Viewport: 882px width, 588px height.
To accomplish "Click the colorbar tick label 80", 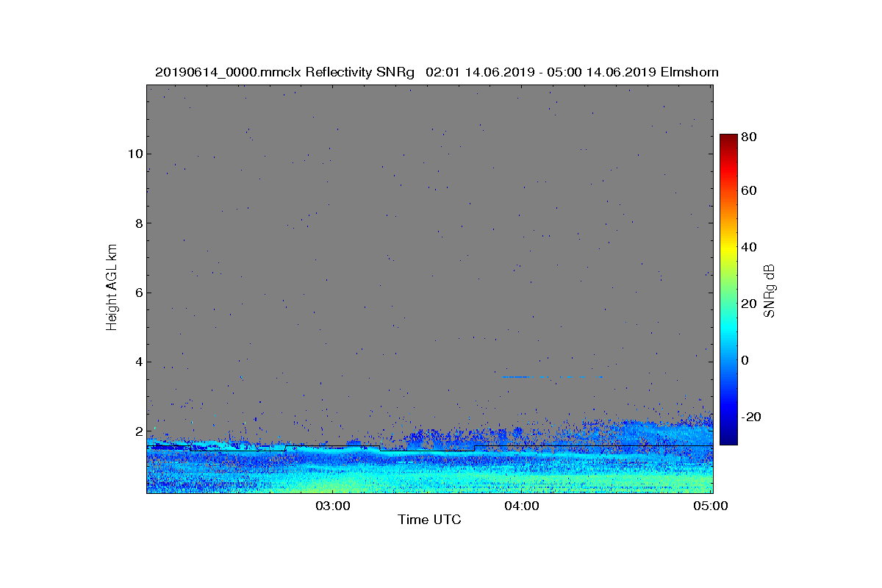I will click(749, 136).
